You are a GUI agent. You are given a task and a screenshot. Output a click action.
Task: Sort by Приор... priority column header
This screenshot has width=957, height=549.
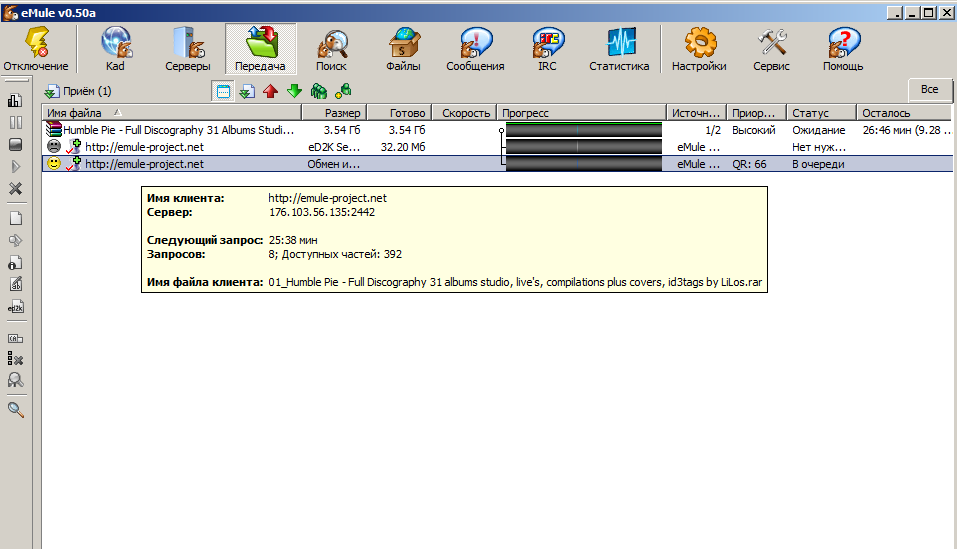[x=756, y=113]
